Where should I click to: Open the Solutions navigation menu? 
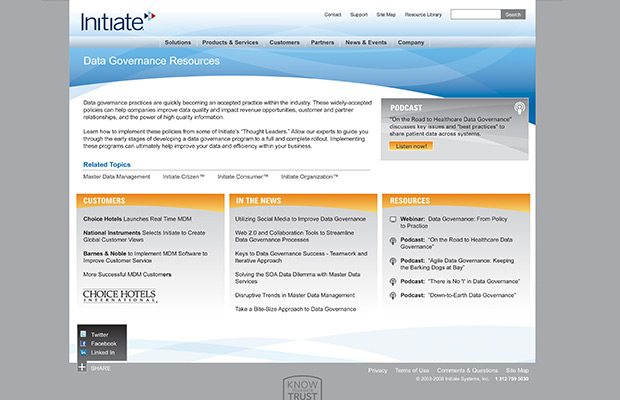coord(178,43)
